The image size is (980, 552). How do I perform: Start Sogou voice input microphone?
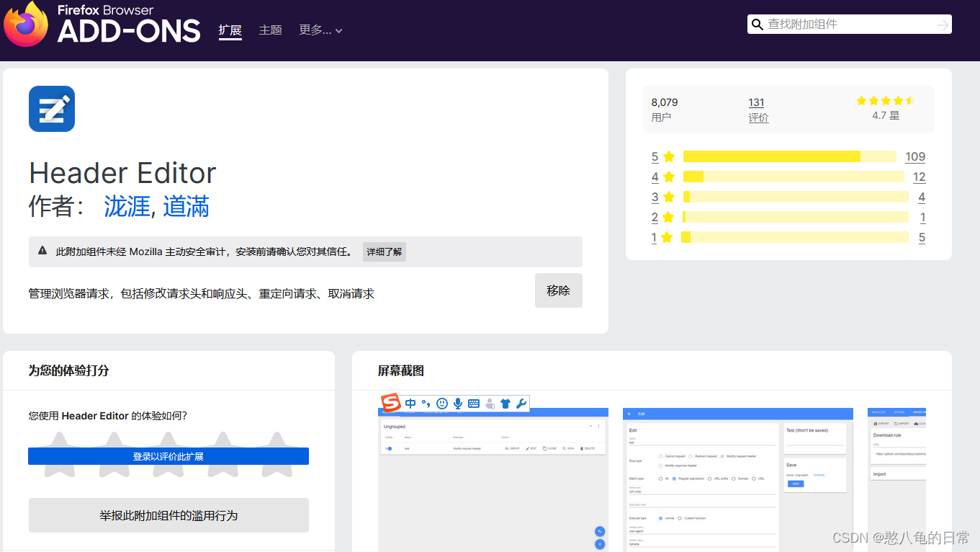coord(458,404)
